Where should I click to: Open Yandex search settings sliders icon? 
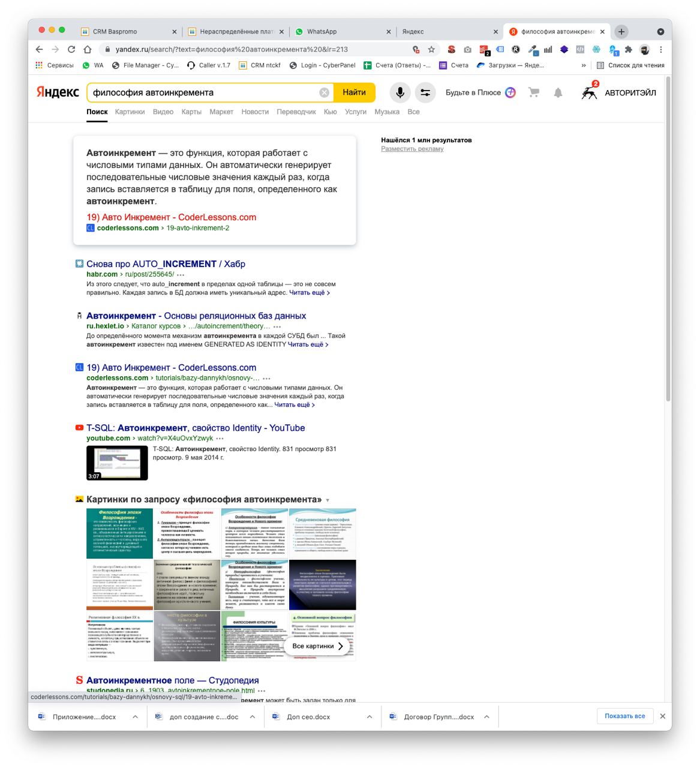pyautogui.click(x=425, y=92)
